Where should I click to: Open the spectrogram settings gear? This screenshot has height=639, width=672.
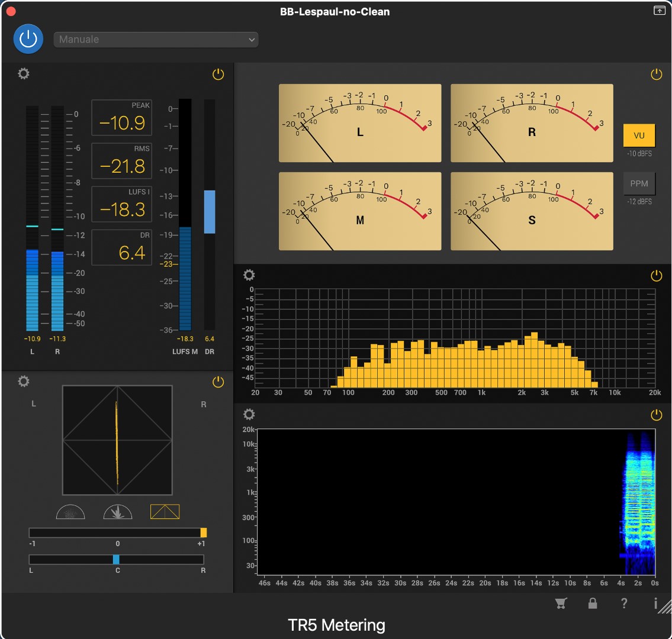[x=249, y=415]
